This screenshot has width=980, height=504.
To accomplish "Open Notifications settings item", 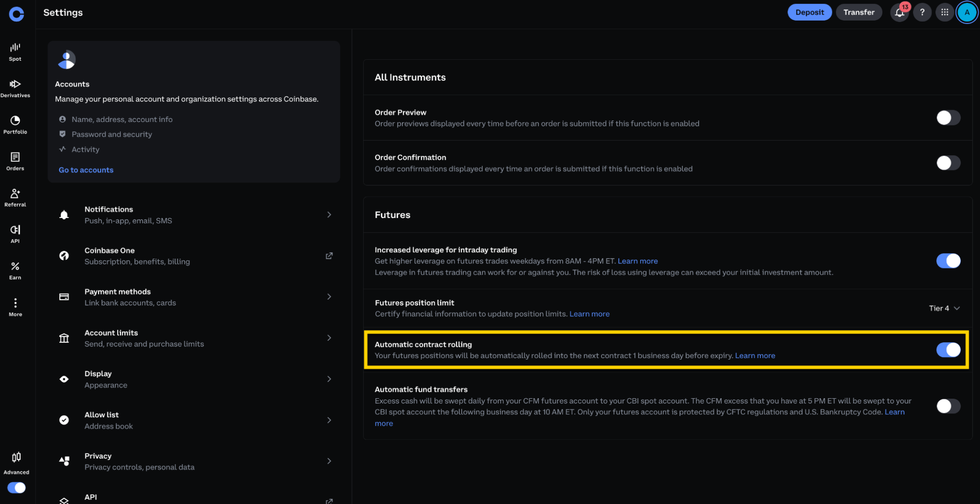I will click(194, 215).
